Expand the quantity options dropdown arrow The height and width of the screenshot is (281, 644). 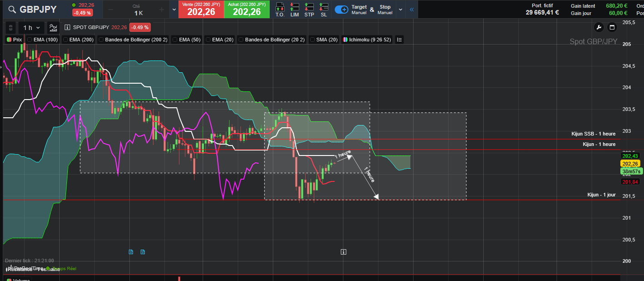click(174, 10)
